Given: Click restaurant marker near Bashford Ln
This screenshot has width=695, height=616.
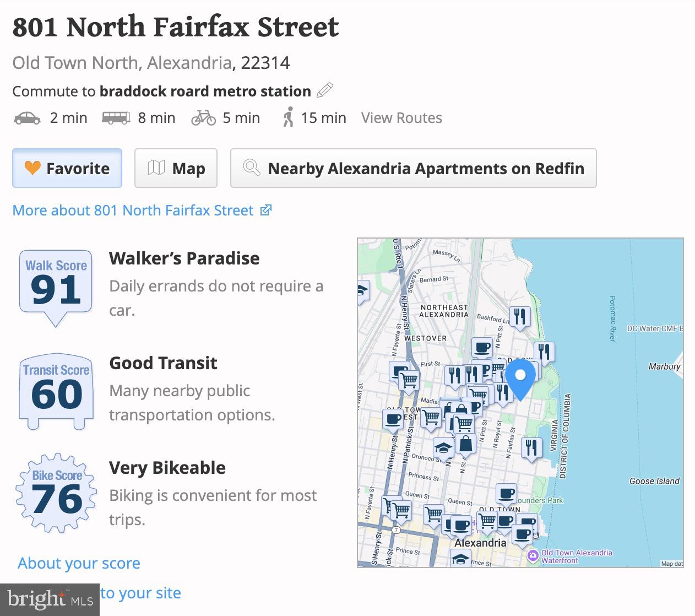Looking at the screenshot, I should tap(519, 317).
